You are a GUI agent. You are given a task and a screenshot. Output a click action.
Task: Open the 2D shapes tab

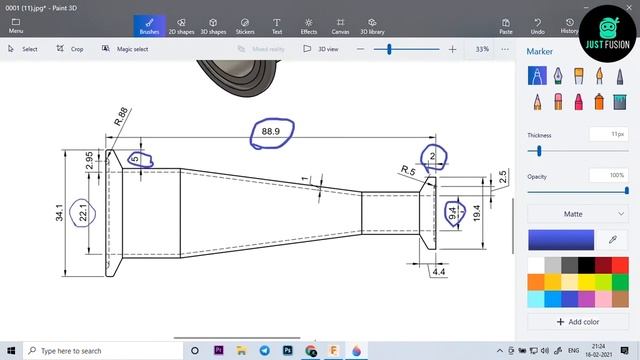181,26
